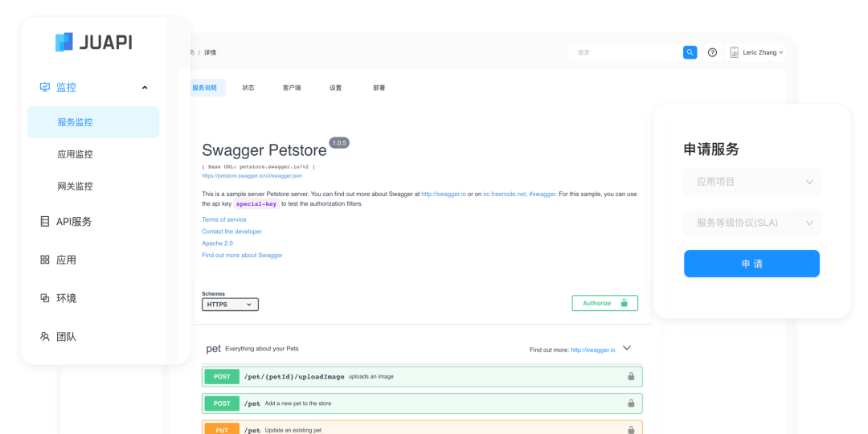Click the Authorize button
868x434 pixels.
[x=605, y=303]
